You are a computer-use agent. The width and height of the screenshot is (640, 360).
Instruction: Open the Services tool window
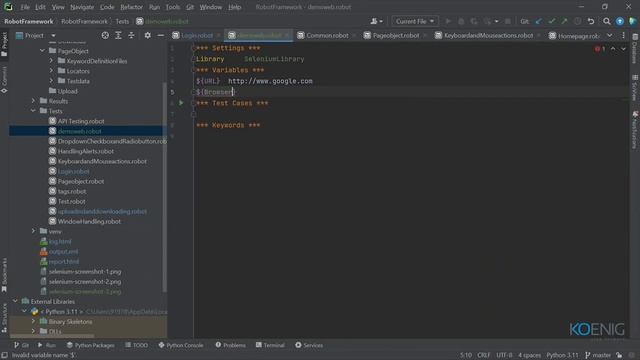(x=309, y=345)
